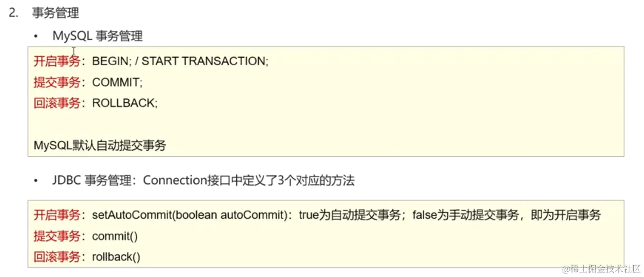The width and height of the screenshot is (644, 277).
Task: Click the ROLLBACK; statement
Action: (x=125, y=104)
